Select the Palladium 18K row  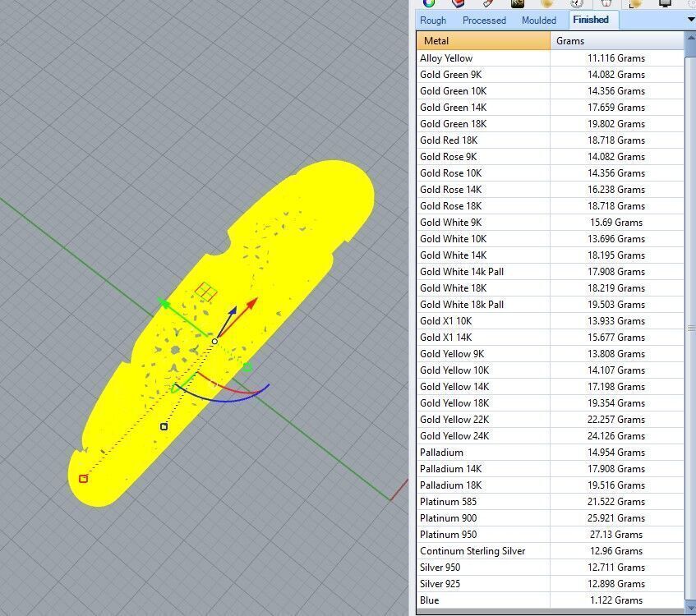point(551,485)
